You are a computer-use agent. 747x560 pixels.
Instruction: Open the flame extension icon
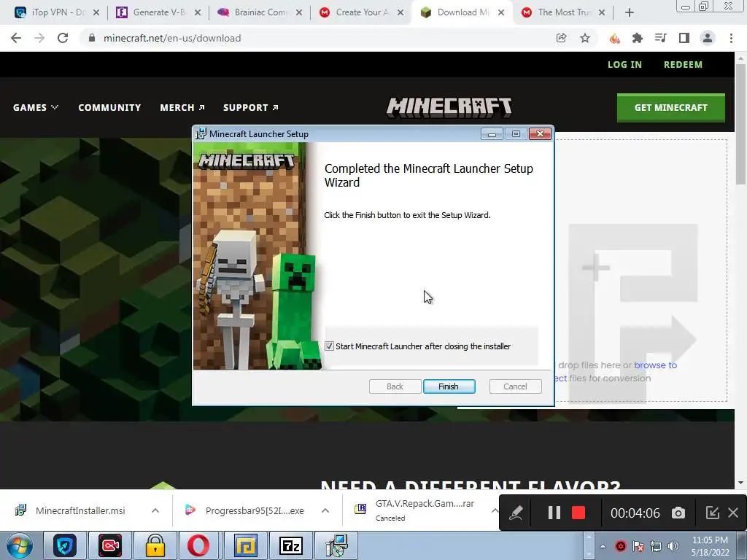tap(614, 38)
